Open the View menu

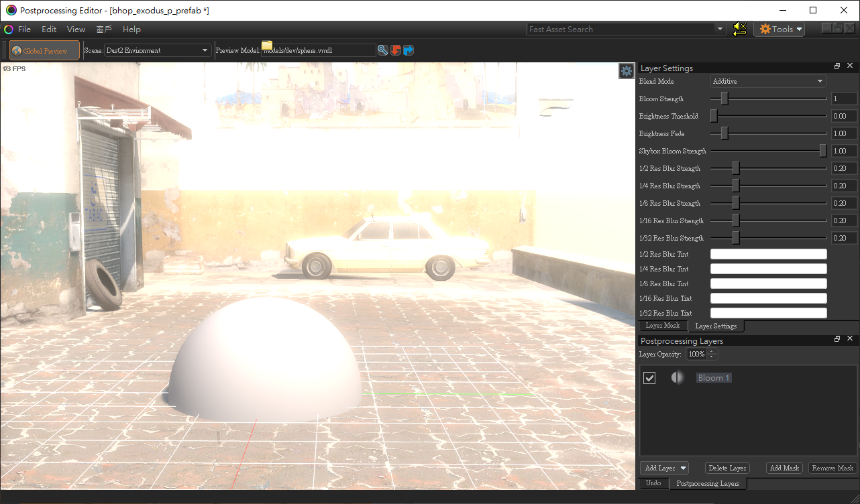(76, 29)
